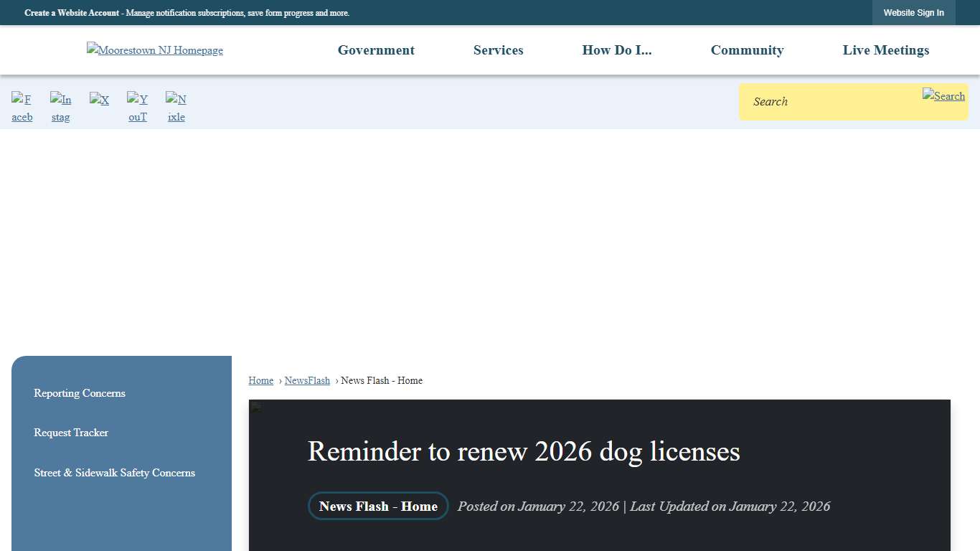Open the Nixle social media icon
This screenshot has width=980, height=551.
pos(176,106)
